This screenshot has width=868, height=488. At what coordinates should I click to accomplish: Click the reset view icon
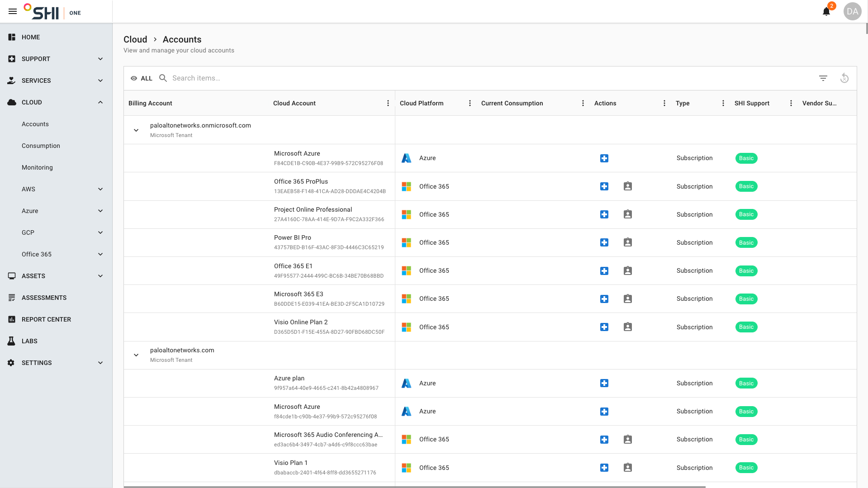click(x=844, y=78)
